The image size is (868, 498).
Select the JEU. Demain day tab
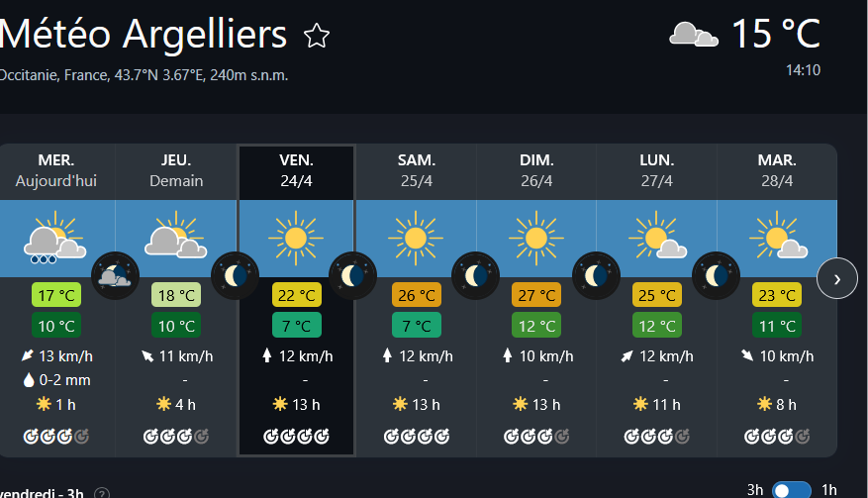(176, 170)
